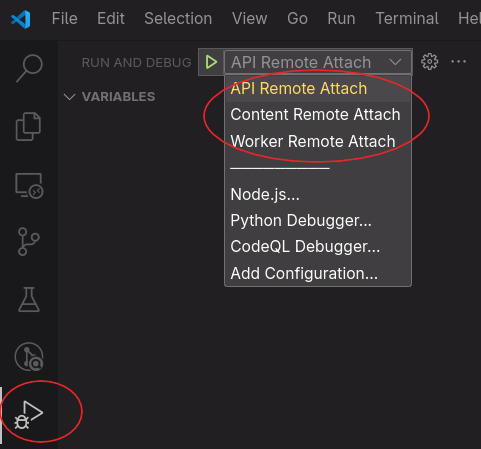Open the More Actions ellipsis menu
The width and height of the screenshot is (481, 449).
click(x=459, y=62)
